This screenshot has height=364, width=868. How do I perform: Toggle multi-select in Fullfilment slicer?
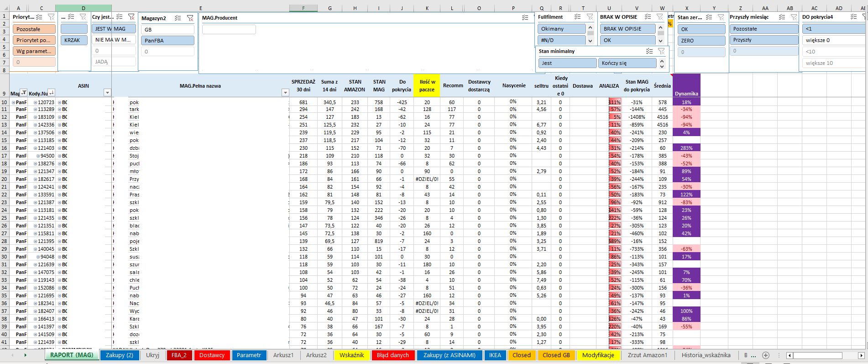(x=578, y=17)
